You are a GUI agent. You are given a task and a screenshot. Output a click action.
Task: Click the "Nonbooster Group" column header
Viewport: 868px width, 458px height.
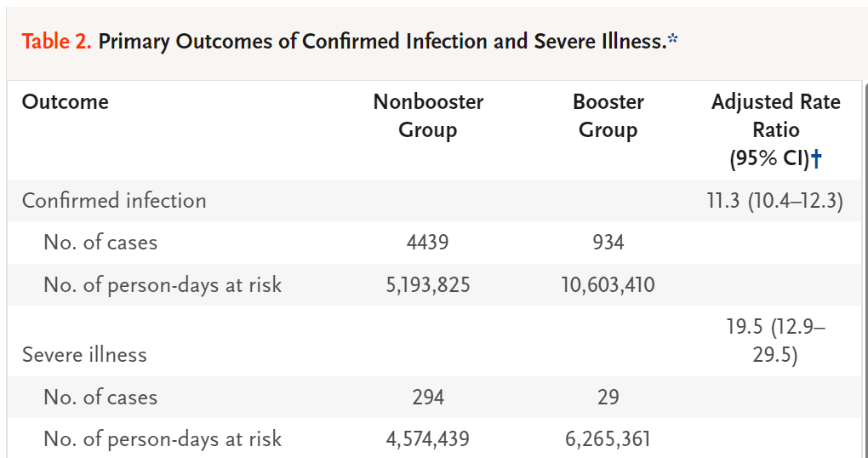click(x=428, y=116)
